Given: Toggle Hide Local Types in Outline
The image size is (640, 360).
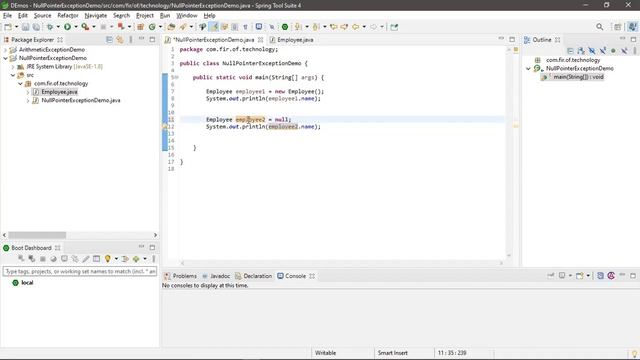Looking at the screenshot, I should (x=624, y=51).
